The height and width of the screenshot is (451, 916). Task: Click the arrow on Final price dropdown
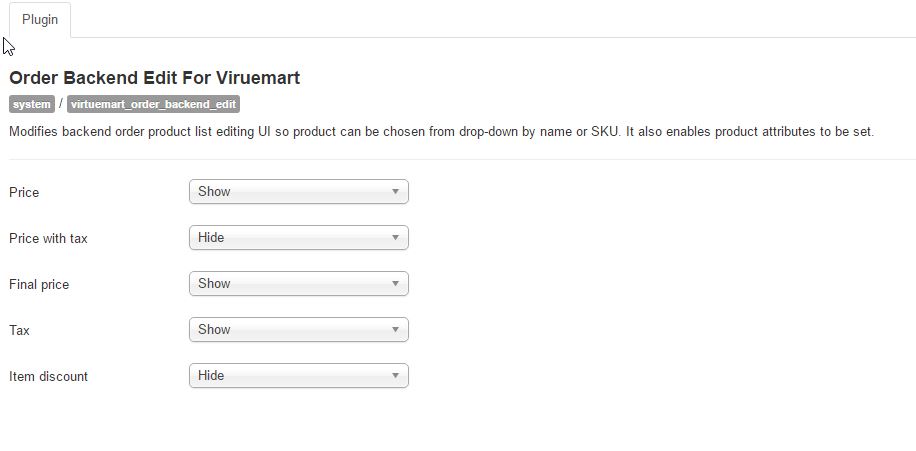pyautogui.click(x=395, y=284)
